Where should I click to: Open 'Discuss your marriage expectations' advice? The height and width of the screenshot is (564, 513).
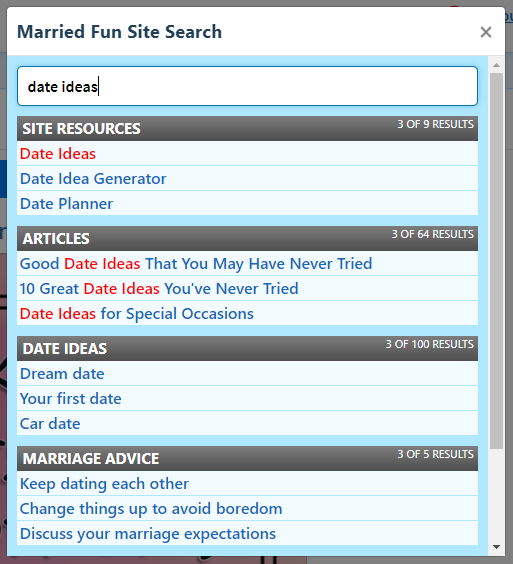[x=147, y=534]
